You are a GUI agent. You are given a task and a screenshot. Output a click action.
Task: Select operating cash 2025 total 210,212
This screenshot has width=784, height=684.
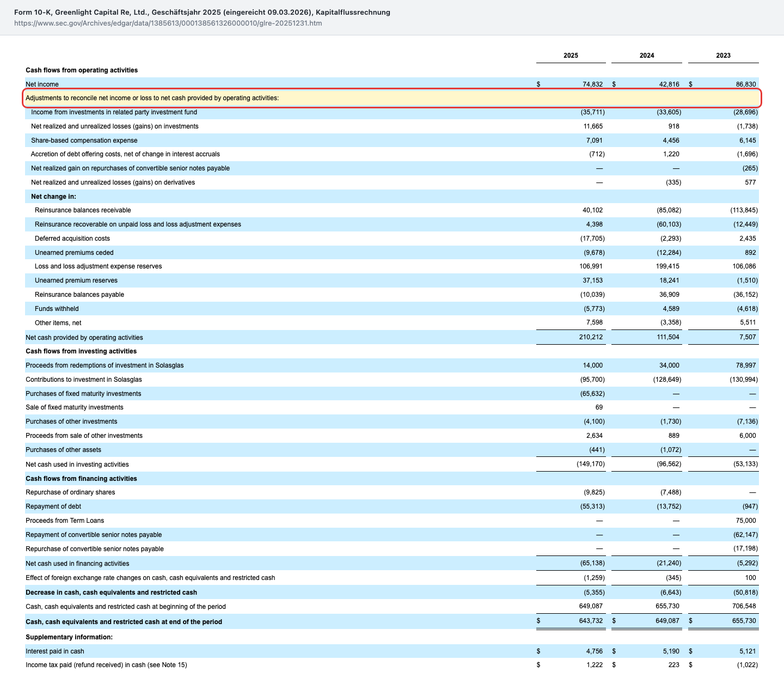click(x=591, y=337)
